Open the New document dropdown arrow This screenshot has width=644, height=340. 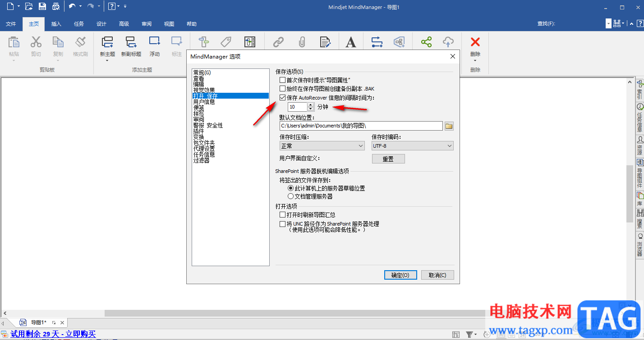click(18, 6)
